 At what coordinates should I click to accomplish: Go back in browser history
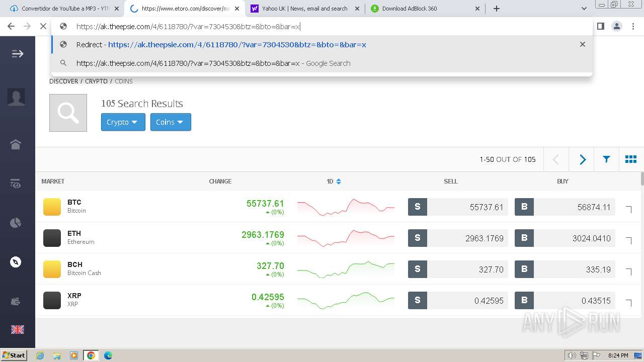click(11, 26)
